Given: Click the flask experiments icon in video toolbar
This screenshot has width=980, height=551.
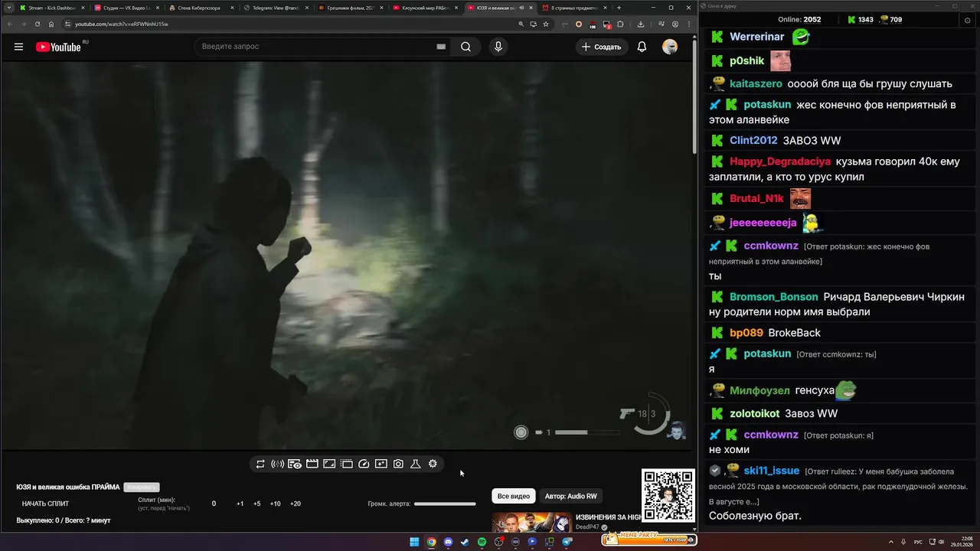Looking at the screenshot, I should (416, 464).
